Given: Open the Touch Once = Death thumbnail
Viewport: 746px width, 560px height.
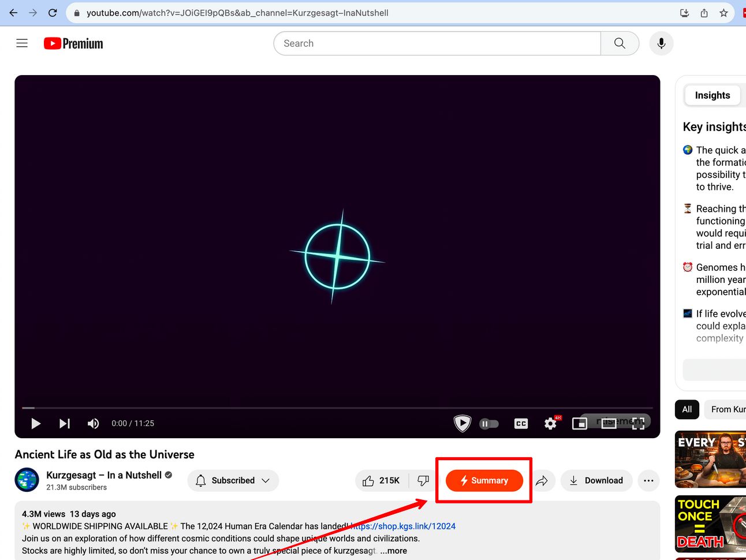Looking at the screenshot, I should pyautogui.click(x=710, y=524).
